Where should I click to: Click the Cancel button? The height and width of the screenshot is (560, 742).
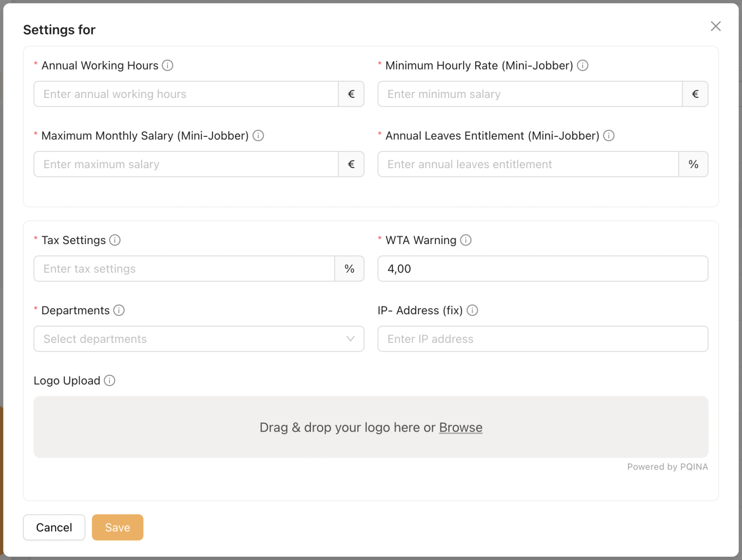[x=54, y=527]
